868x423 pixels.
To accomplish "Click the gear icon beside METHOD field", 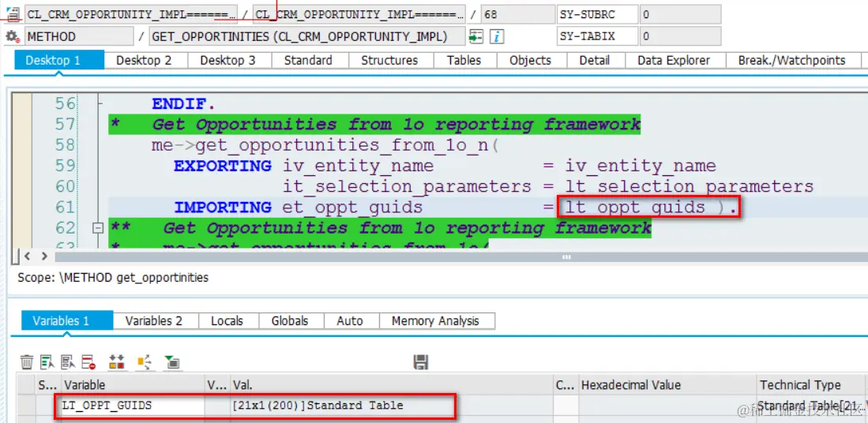I will click(x=12, y=37).
